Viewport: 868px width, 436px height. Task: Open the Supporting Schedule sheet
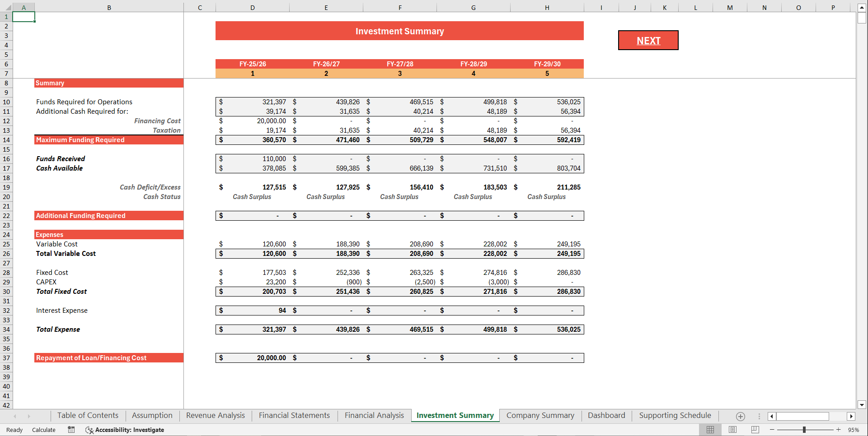click(x=674, y=415)
